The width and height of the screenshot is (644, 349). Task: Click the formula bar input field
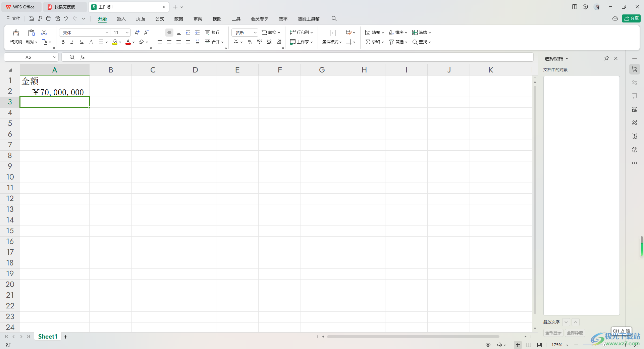pyautogui.click(x=311, y=57)
